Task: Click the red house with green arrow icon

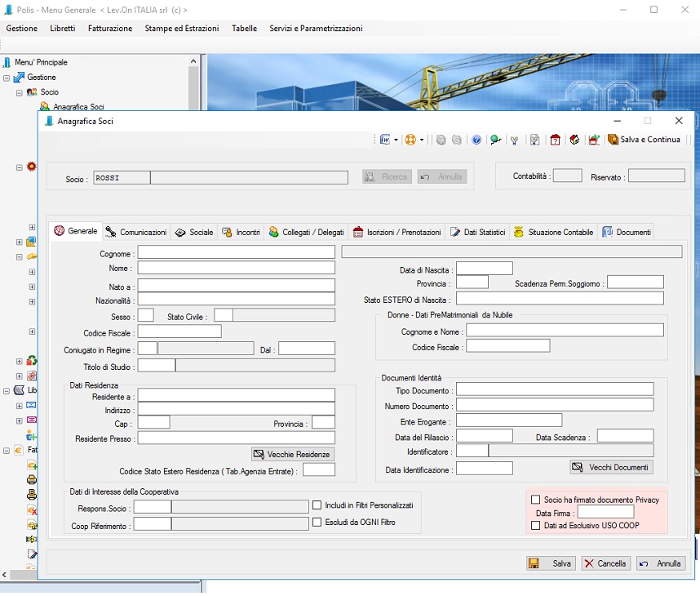Action: [x=594, y=140]
